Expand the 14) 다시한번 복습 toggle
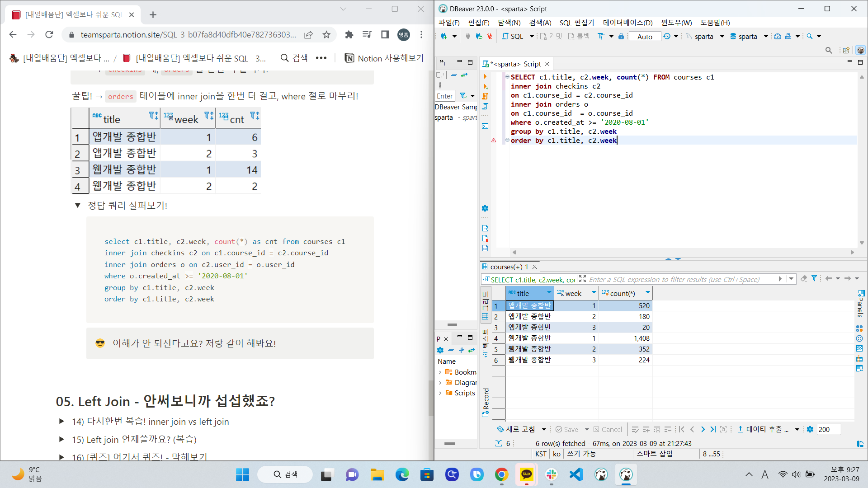868x488 pixels. point(61,421)
